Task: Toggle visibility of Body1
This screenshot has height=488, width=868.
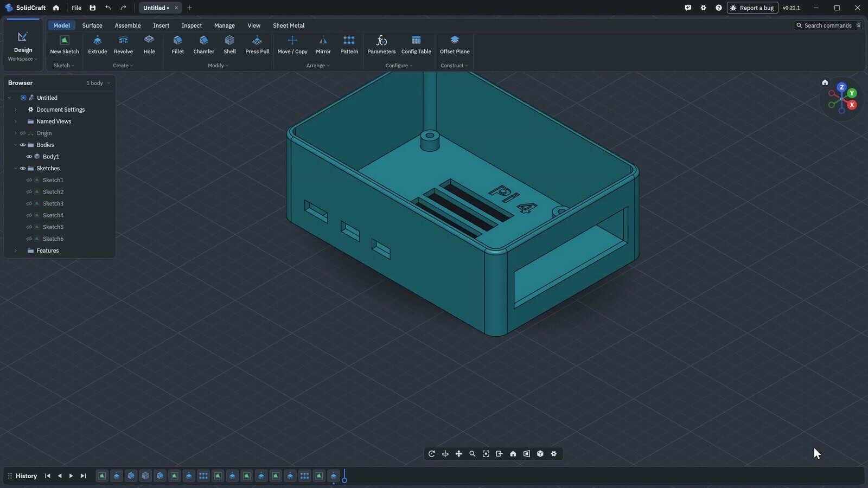Action: [29, 157]
